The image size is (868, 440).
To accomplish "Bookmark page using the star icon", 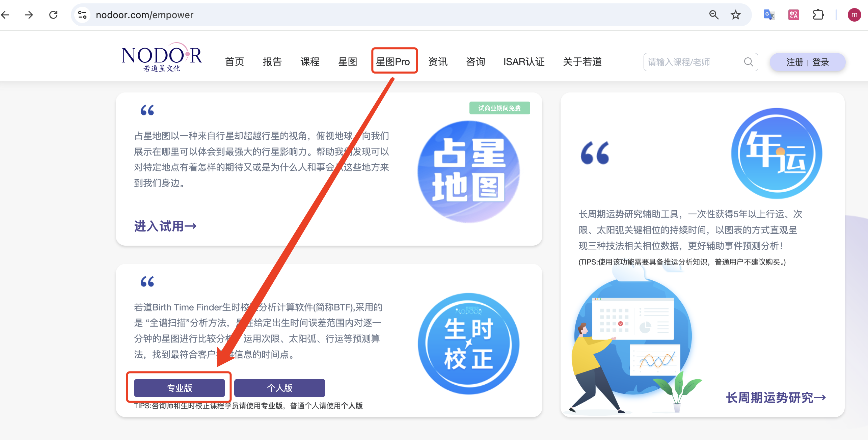I will click(735, 15).
